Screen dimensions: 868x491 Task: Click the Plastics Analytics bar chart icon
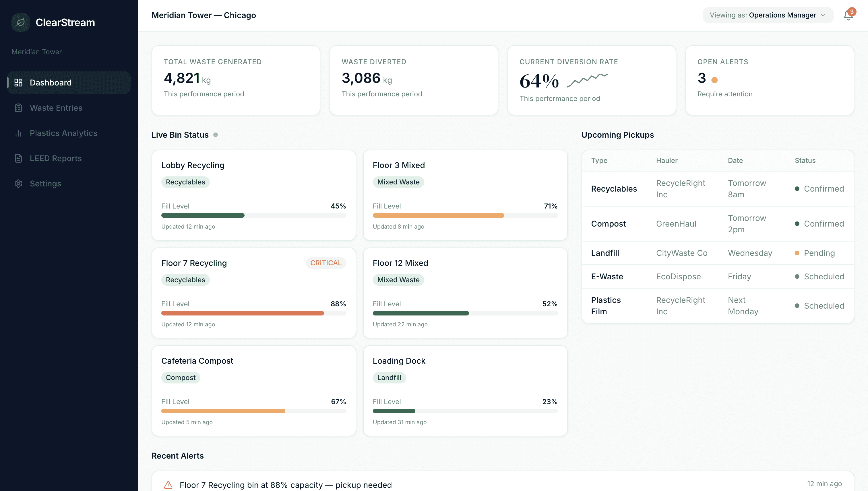[18, 133]
